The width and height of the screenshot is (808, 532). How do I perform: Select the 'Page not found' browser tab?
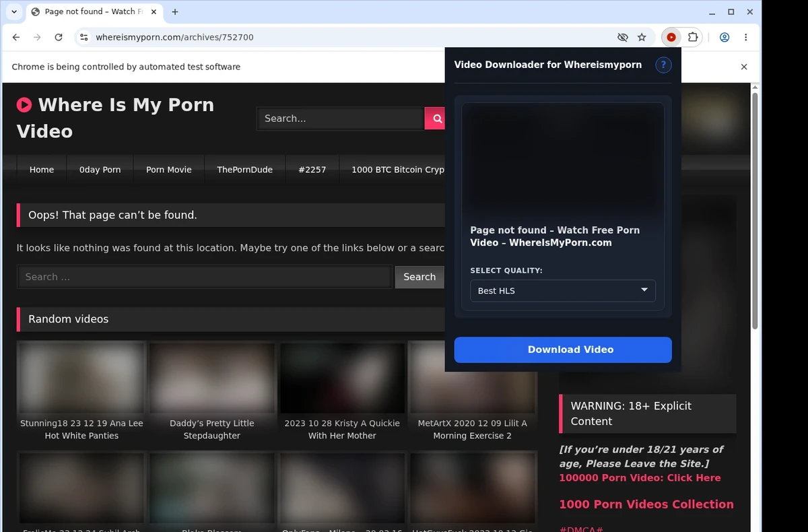click(x=93, y=11)
